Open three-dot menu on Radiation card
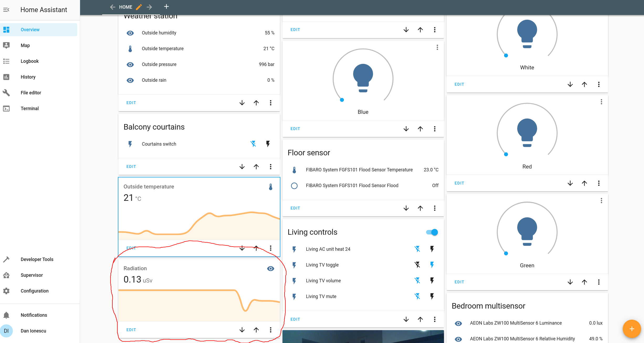Screen dimensions: 644x343 270,330
